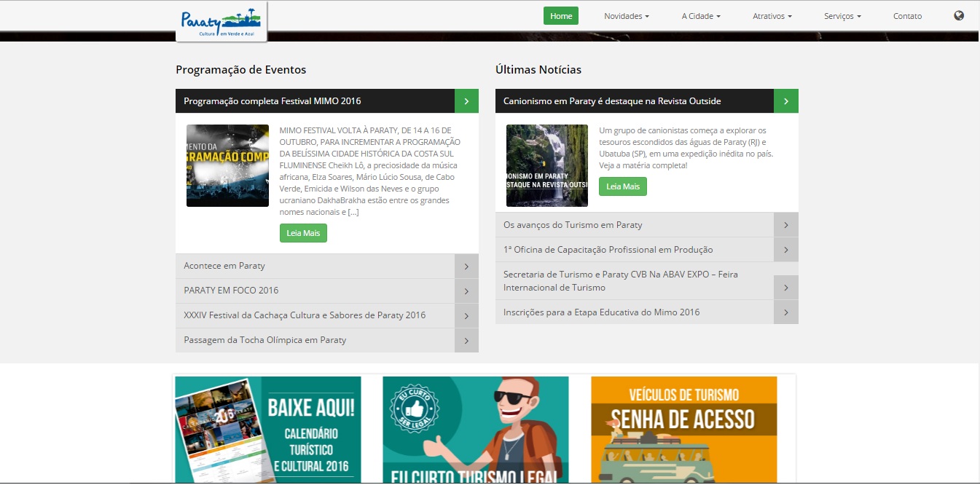
Task: Click arrow next to Os avanços do Turismo
Action: [785, 225]
